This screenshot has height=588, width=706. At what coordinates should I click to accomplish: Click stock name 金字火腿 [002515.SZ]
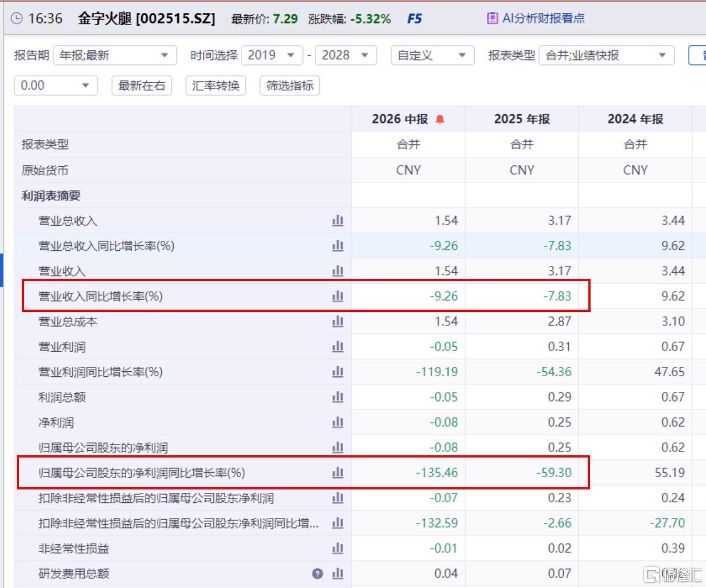click(146, 18)
